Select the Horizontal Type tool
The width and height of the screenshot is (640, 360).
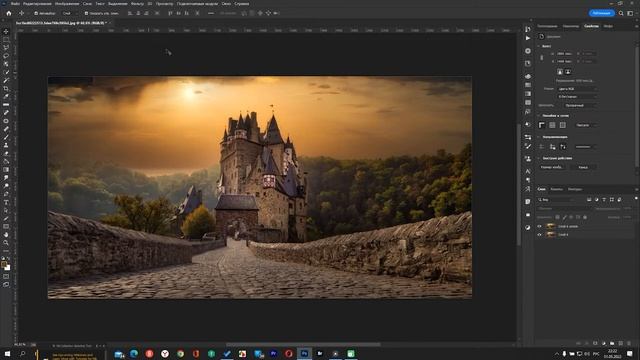click(x=6, y=202)
